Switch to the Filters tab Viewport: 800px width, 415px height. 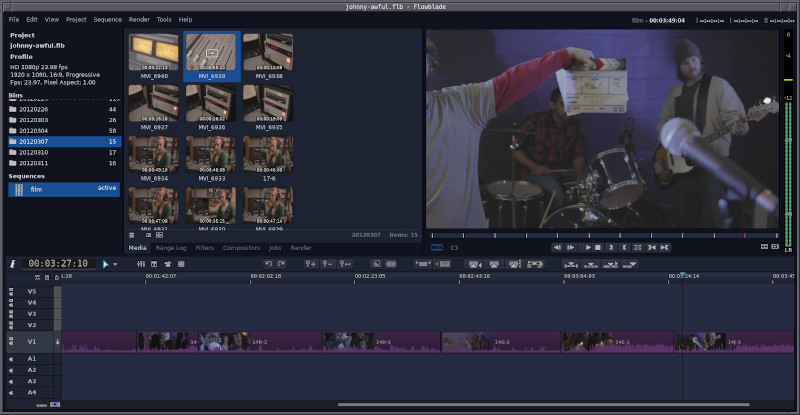click(x=205, y=248)
